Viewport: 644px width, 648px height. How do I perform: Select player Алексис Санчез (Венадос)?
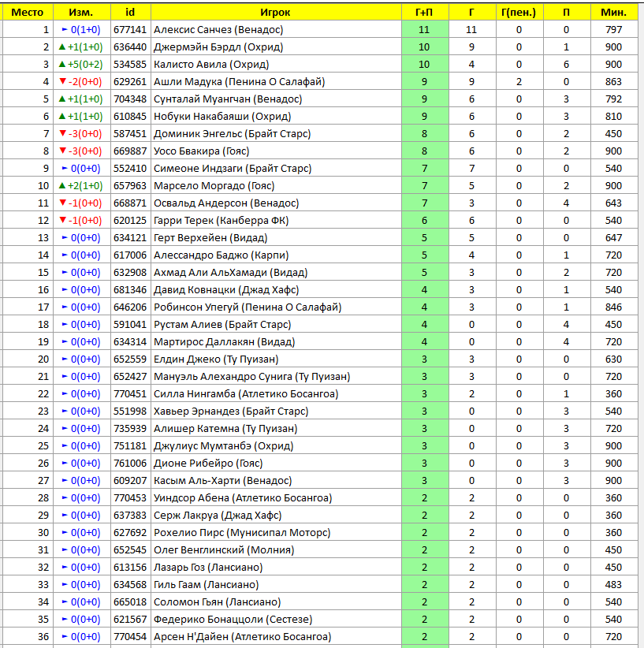pyautogui.click(x=276, y=30)
